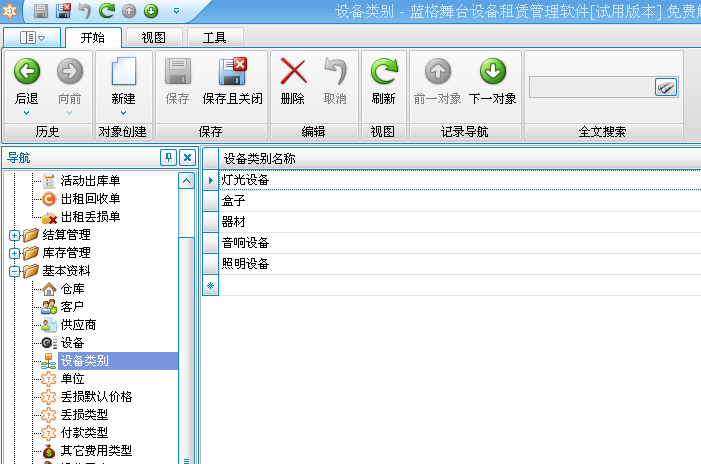Switch to the 开始 tab
The width and height of the screenshot is (701, 464).
[93, 38]
